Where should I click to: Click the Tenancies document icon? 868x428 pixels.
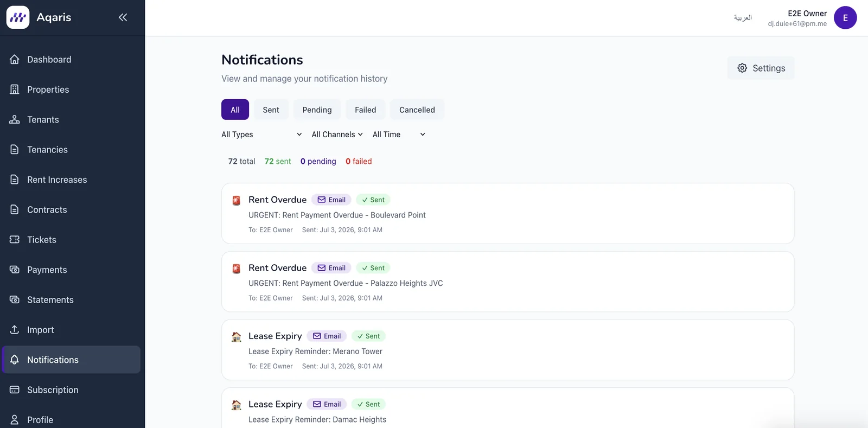(15, 149)
